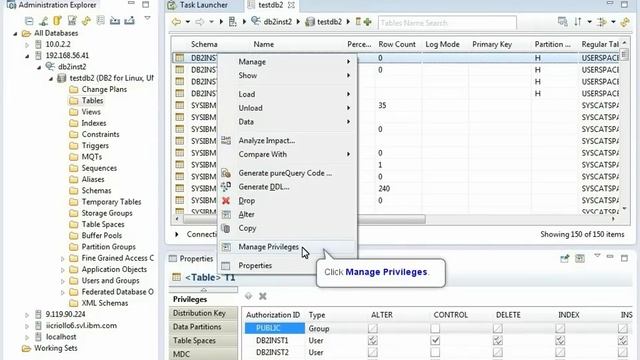Toggle the DELETE checkbox for DB2INST1
This screenshot has height=360, width=640.
[498, 340]
